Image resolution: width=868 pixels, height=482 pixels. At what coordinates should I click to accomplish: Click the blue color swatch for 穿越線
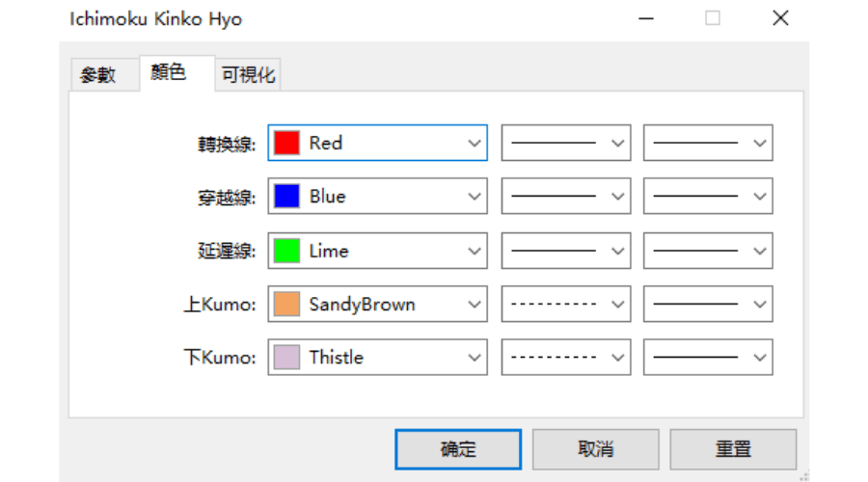[x=286, y=197]
